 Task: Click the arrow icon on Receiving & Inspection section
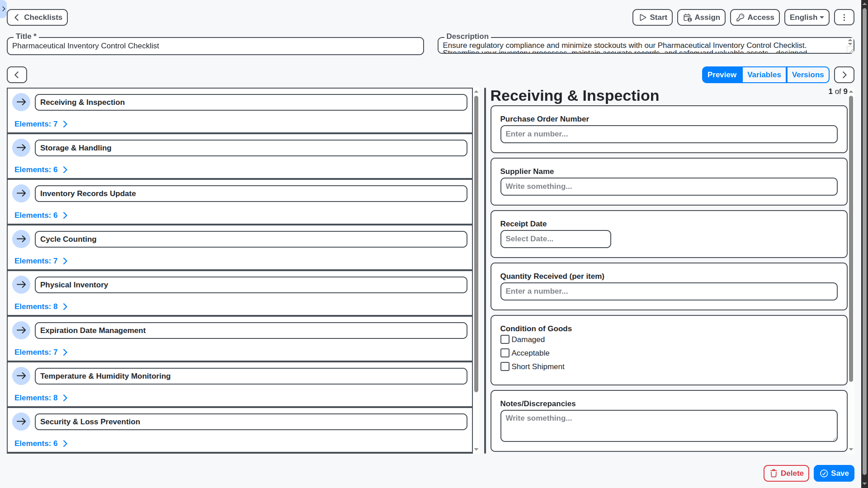click(21, 102)
